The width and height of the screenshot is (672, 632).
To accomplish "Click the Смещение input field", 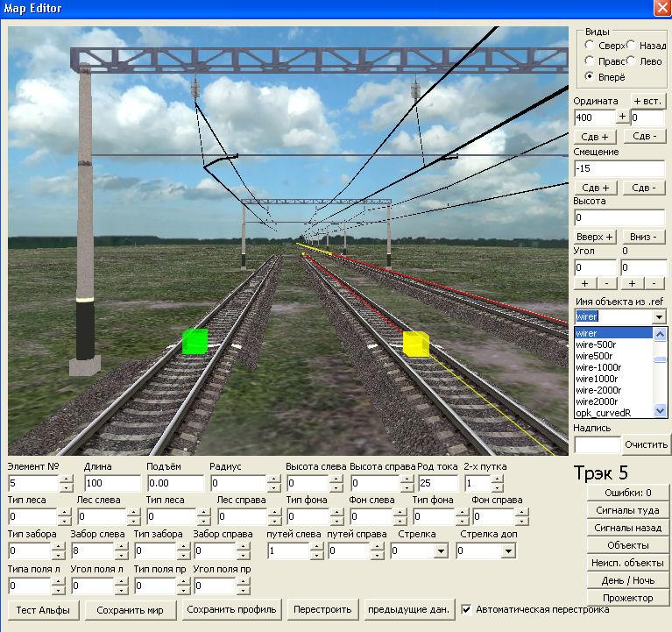I will (619, 168).
